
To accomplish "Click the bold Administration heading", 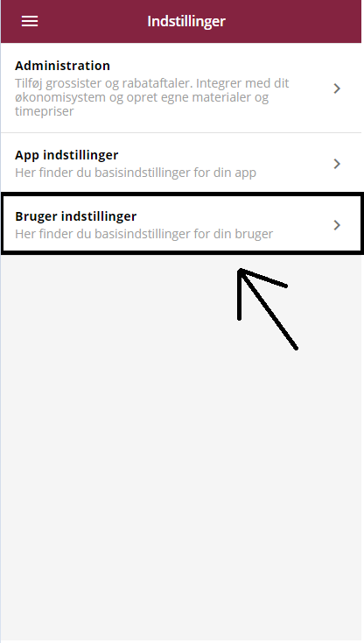I will tap(63, 66).
